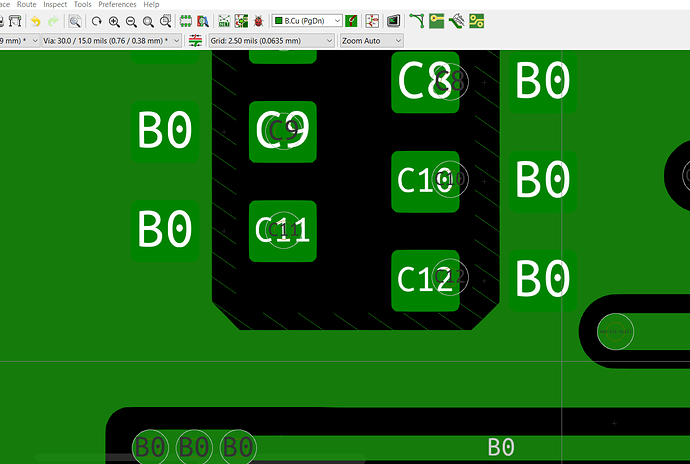Run design rules check (ladybug icon)
The width and height of the screenshot is (690, 464).
click(258, 21)
